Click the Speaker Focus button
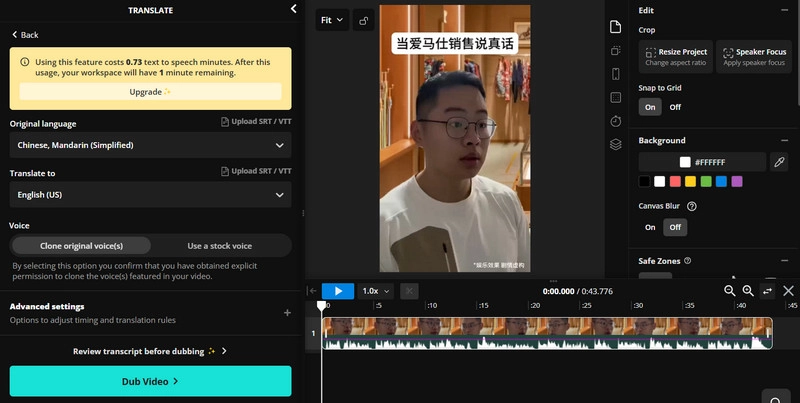The width and height of the screenshot is (800, 403). (754, 57)
